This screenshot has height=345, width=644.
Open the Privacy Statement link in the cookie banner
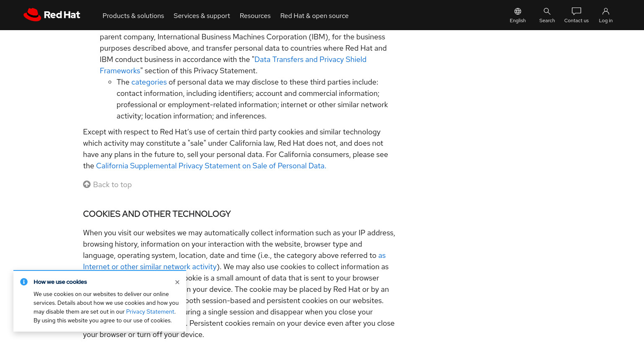(150, 312)
